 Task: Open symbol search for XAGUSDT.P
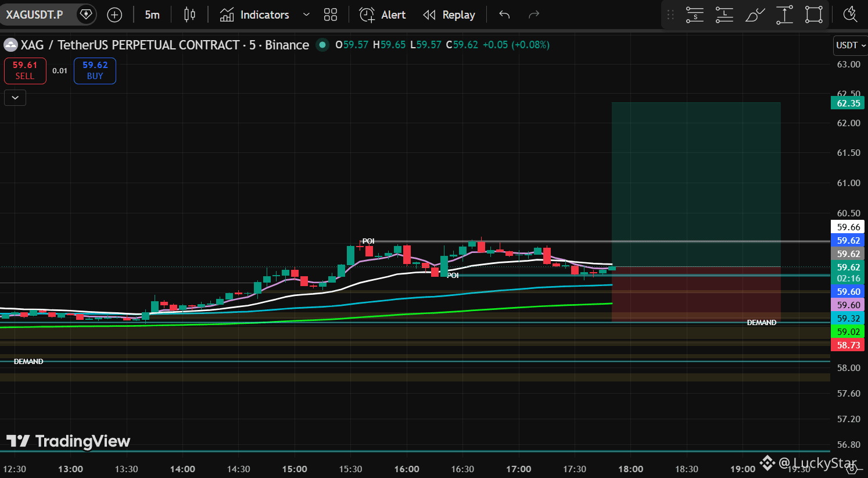pyautogui.click(x=34, y=15)
